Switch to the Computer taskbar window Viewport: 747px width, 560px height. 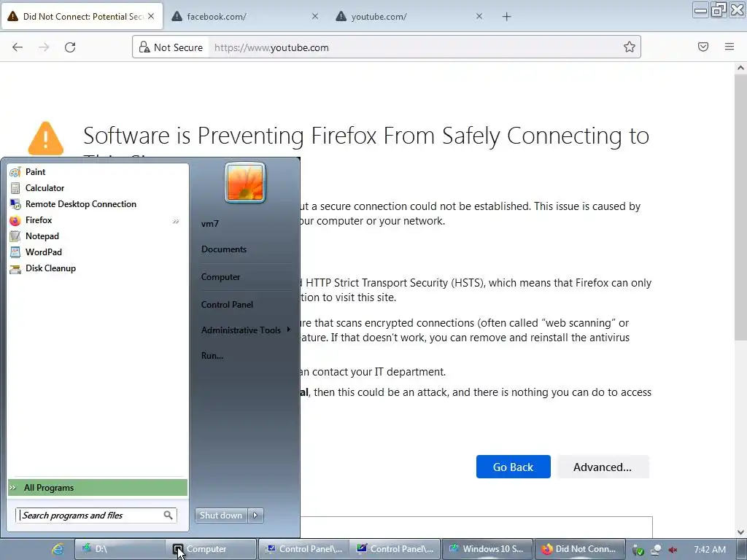(211, 549)
